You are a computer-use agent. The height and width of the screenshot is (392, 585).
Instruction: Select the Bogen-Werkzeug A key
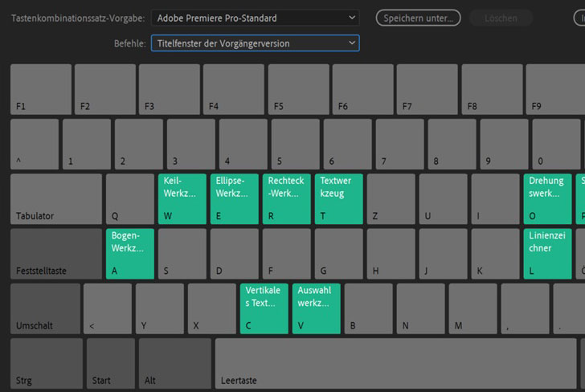pyautogui.click(x=129, y=253)
